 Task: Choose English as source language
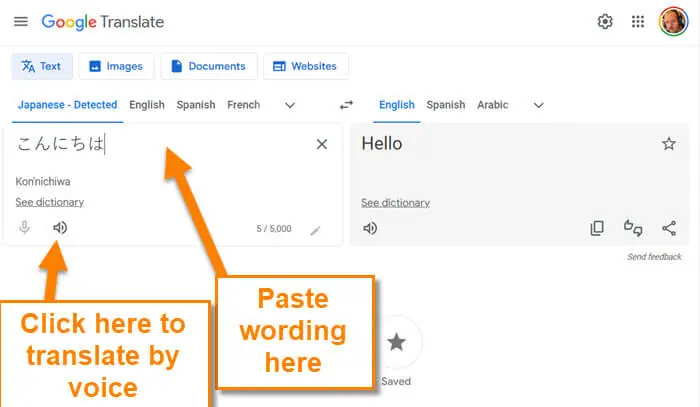click(x=147, y=105)
